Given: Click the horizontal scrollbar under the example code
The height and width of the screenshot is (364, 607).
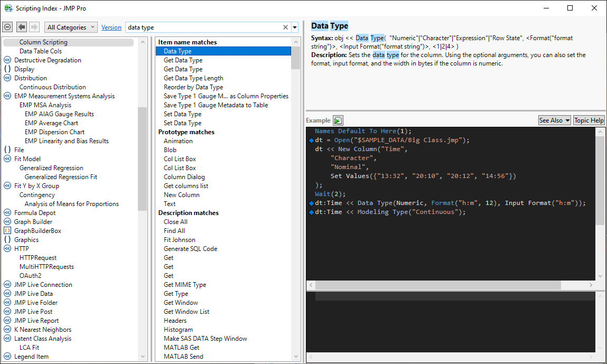Looking at the screenshot, I should 438,285.
